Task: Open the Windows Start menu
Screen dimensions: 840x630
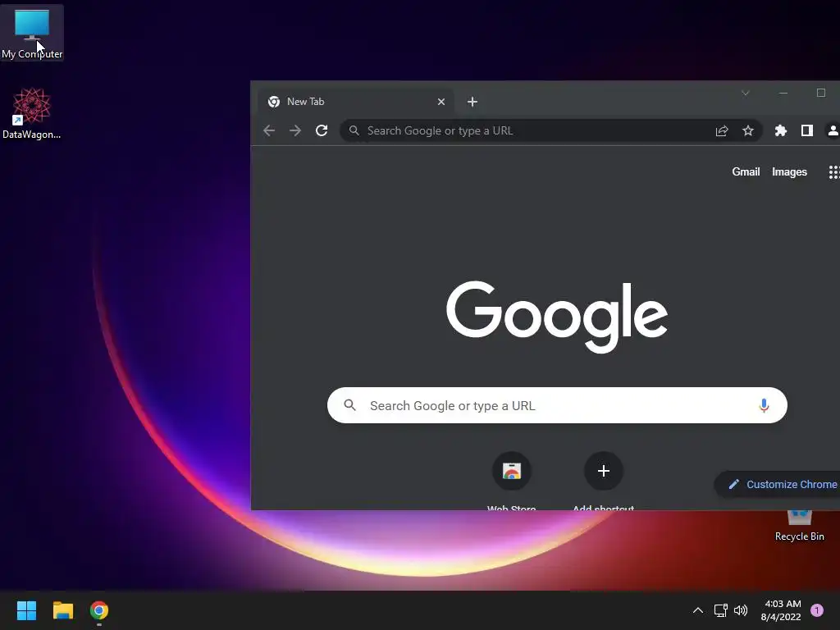Action: pyautogui.click(x=26, y=610)
